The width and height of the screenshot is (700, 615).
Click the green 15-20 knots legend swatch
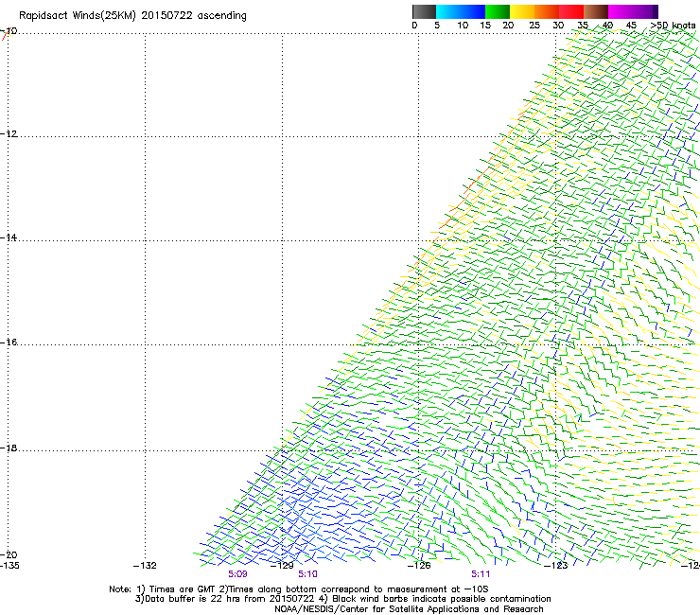[498, 11]
